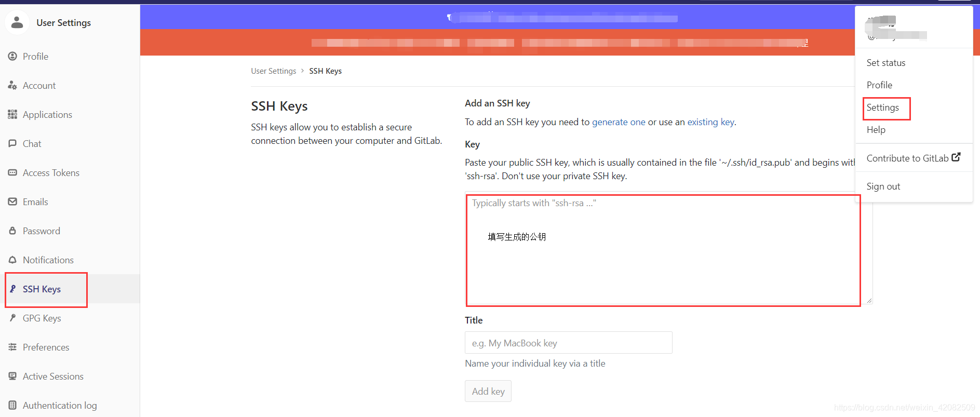Grab the textarea resize handle
The height and width of the screenshot is (417, 980).
pos(869,301)
